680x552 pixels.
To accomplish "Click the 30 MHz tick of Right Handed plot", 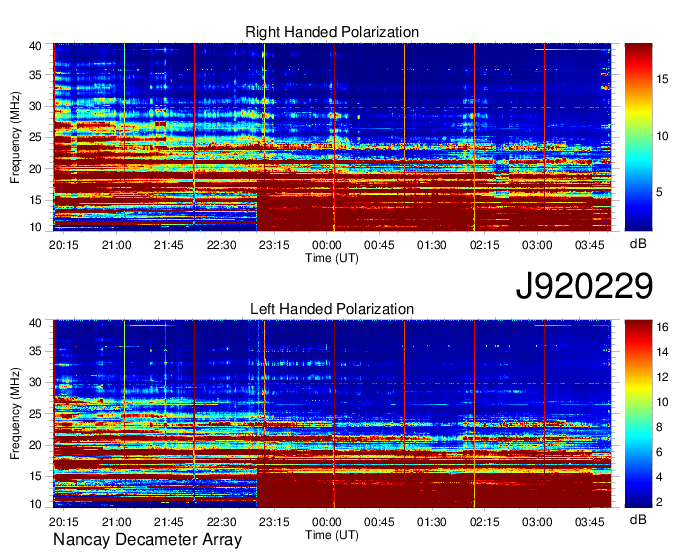I will [x=35, y=106].
